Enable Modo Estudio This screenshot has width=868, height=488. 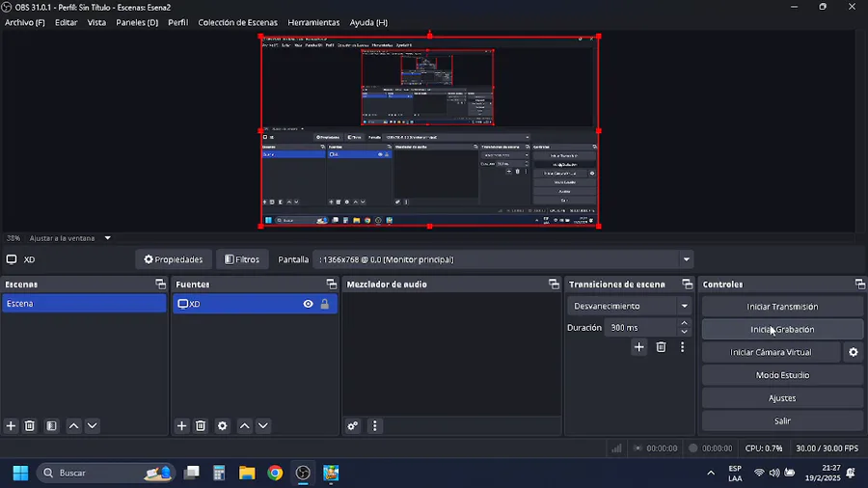click(x=782, y=375)
